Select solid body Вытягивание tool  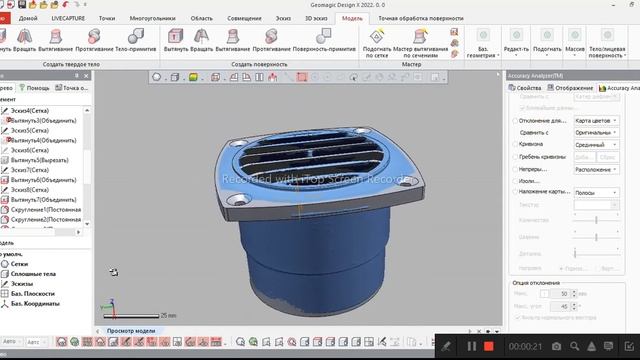tap(56, 40)
